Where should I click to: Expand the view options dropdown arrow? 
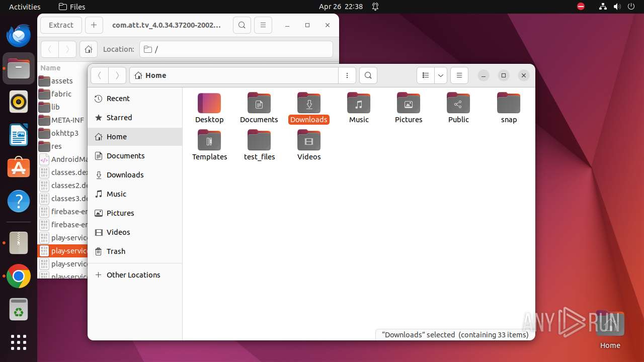[441, 75]
